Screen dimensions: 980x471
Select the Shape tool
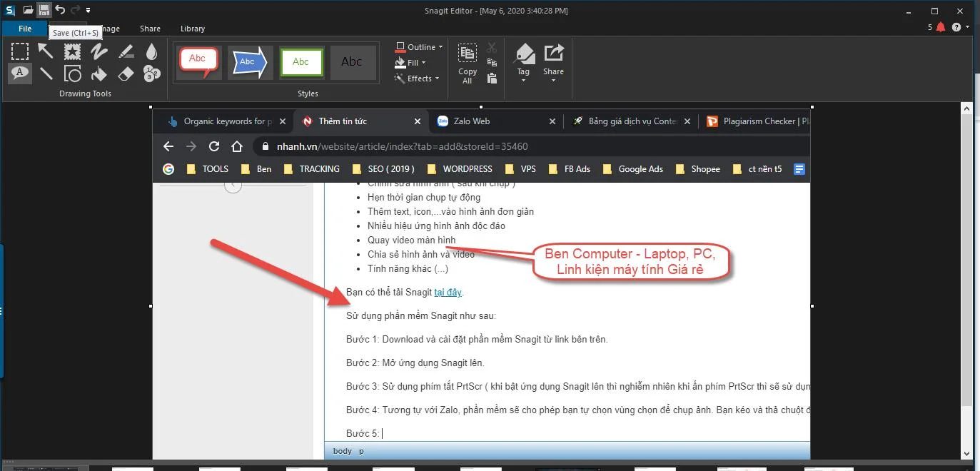[72, 74]
